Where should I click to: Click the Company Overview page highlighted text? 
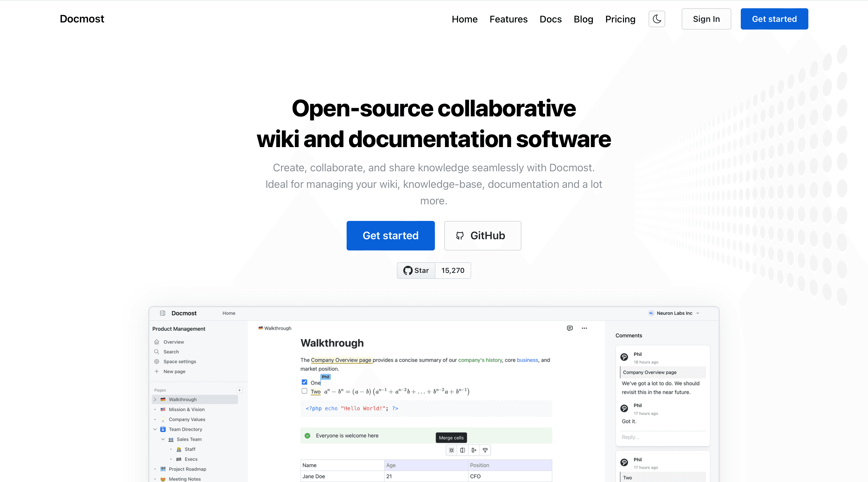pos(341,360)
